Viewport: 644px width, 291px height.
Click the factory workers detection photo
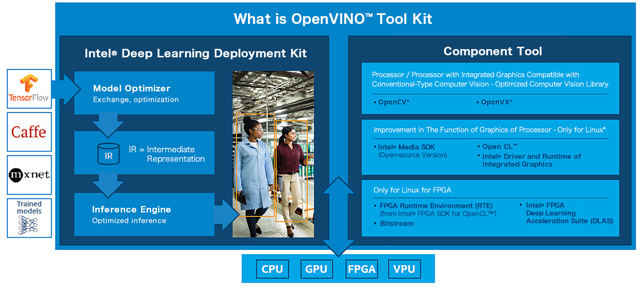coord(273,154)
